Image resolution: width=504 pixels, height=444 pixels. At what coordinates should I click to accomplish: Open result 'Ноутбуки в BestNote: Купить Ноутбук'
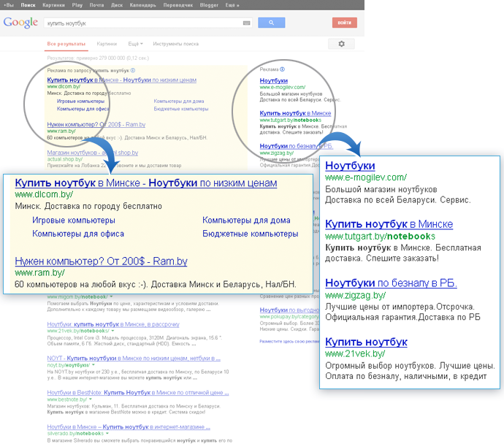[138, 393]
